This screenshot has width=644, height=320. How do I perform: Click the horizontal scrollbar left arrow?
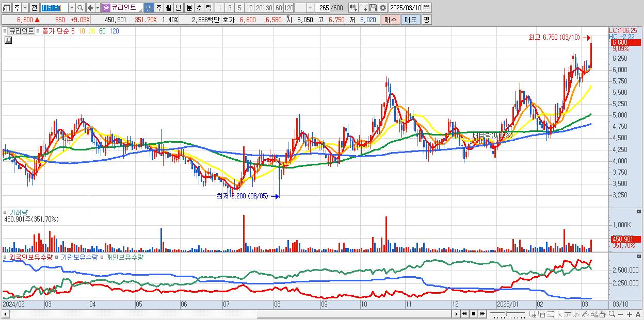(x=6, y=314)
